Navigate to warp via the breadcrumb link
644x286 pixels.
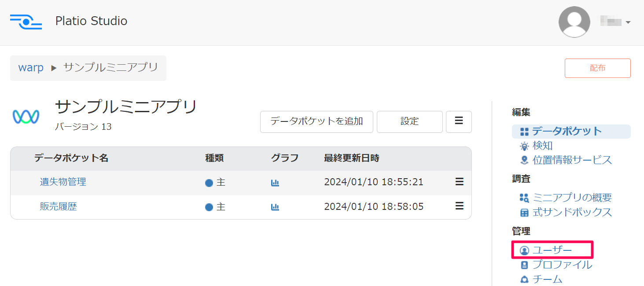pyautogui.click(x=30, y=68)
